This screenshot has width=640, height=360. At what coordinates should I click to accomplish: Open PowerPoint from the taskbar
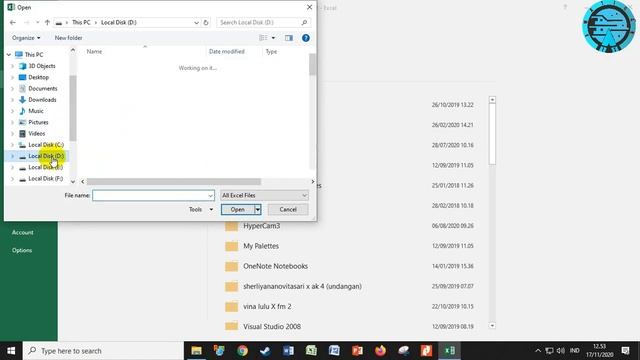[x=357, y=351]
